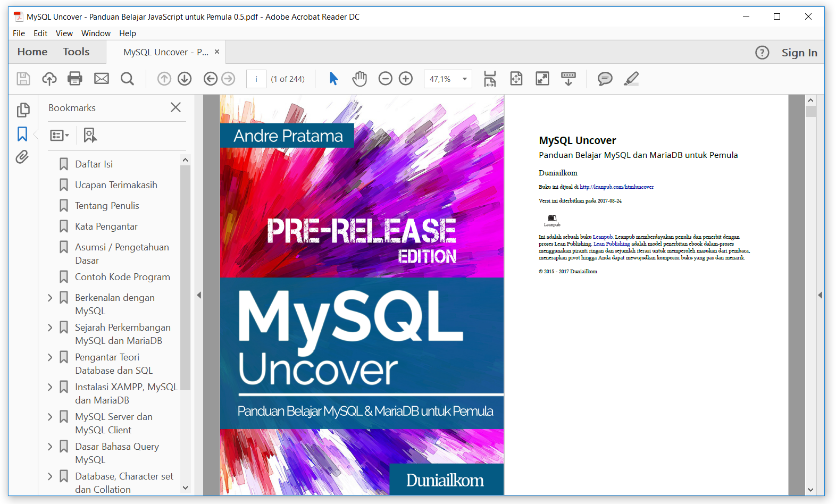Switch to the Home tab
The height and width of the screenshot is (504, 836).
click(32, 52)
